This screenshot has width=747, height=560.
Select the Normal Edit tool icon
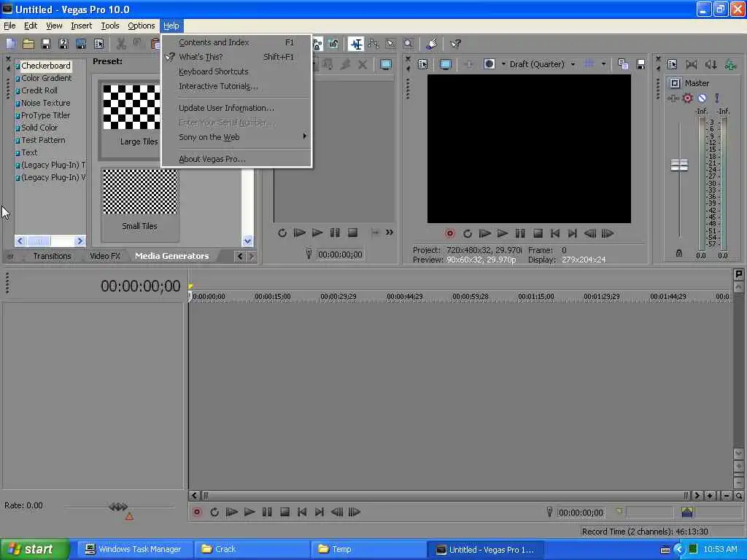pyautogui.click(x=356, y=44)
